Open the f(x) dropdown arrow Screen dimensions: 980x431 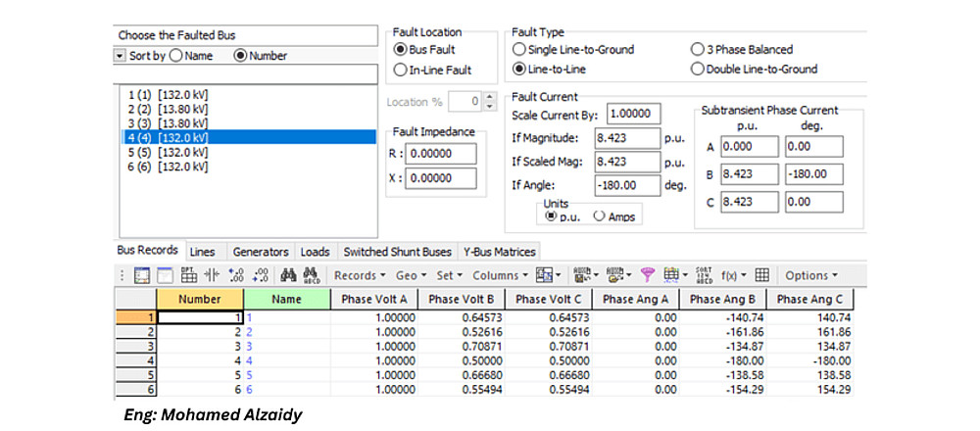point(744,275)
